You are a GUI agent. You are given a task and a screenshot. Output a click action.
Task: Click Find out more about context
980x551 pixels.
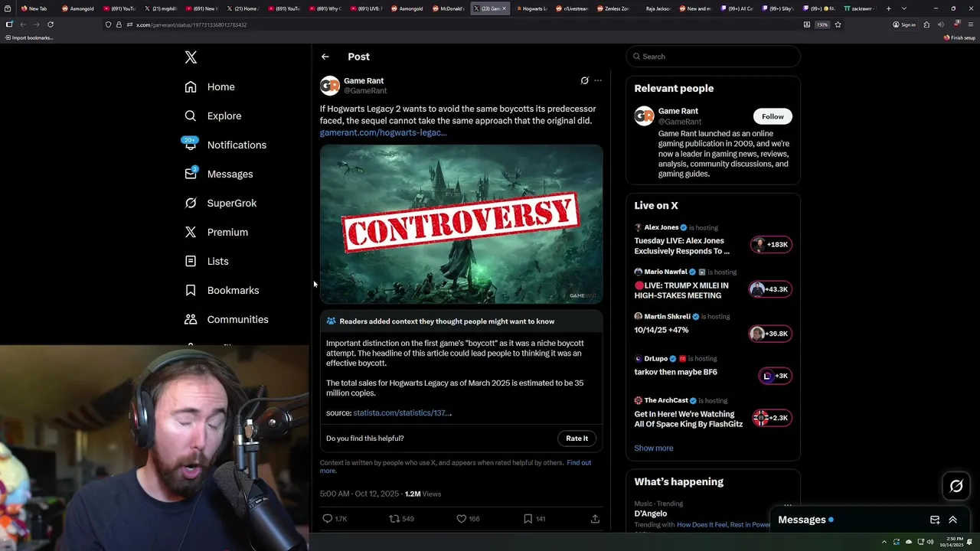pyautogui.click(x=579, y=463)
